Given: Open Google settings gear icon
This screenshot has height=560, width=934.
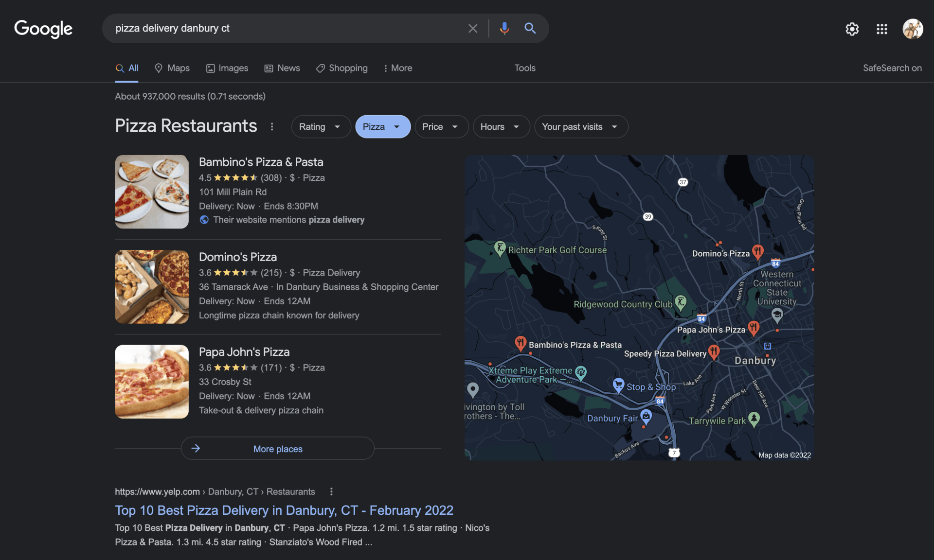Looking at the screenshot, I should [x=852, y=29].
